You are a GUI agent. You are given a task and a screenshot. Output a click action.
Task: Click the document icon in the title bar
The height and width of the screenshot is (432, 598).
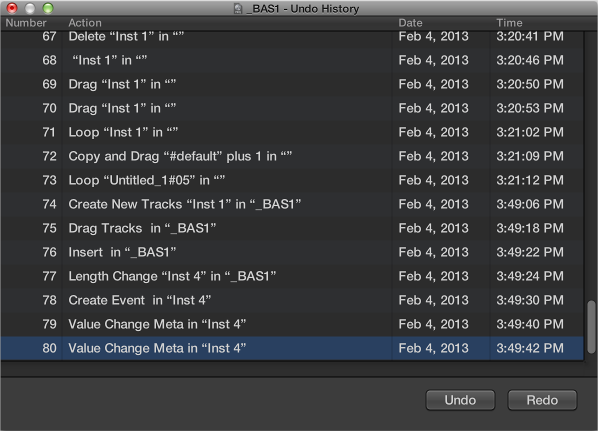coord(238,8)
